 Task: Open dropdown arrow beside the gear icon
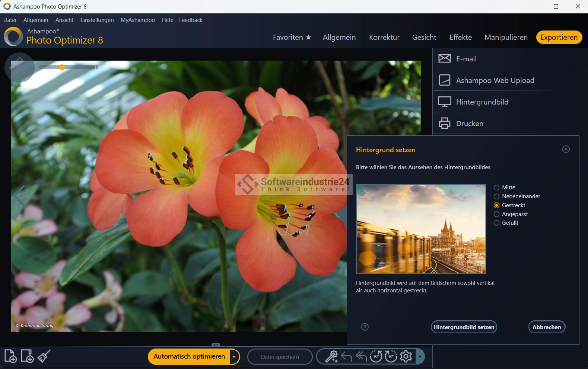click(x=420, y=356)
